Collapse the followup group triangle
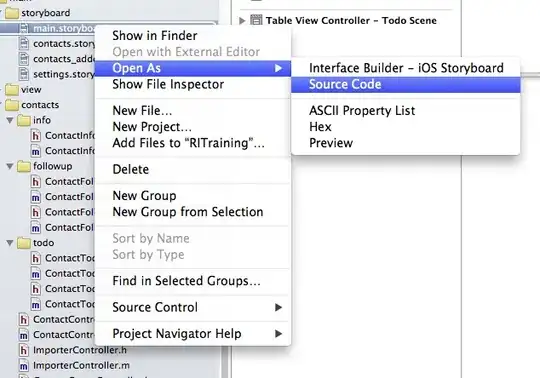Viewport: 540px width, 378px height. coord(10,166)
